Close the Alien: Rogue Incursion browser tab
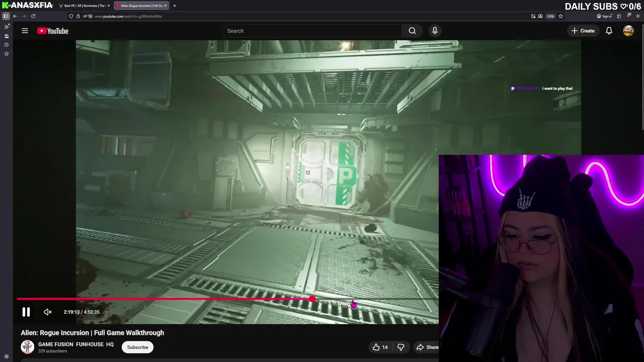 (165, 6)
